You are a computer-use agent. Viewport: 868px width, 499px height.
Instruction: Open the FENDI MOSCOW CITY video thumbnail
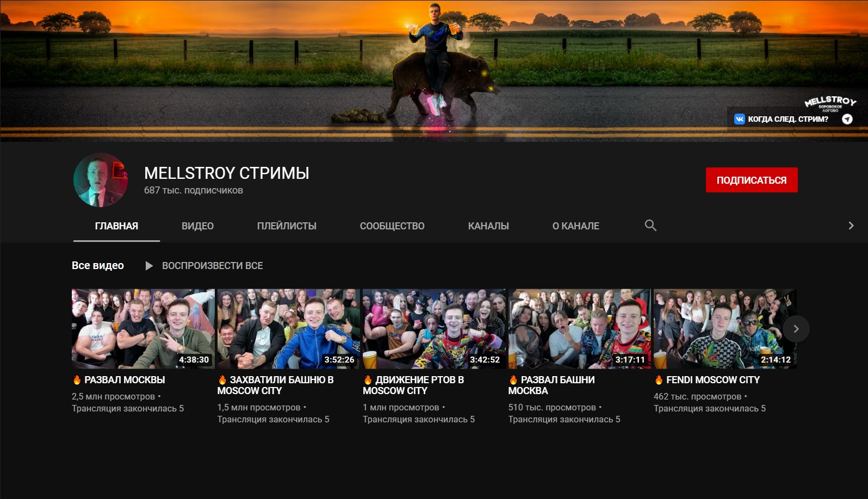point(724,329)
